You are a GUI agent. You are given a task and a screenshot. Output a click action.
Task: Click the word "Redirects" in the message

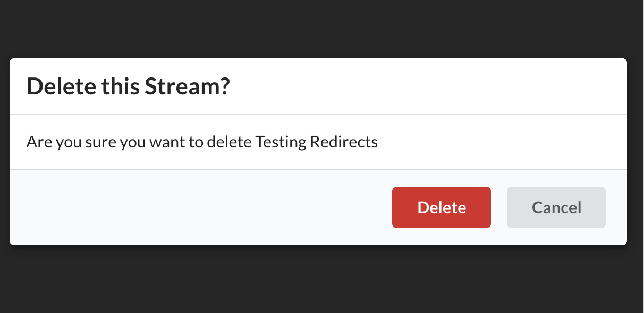click(344, 142)
